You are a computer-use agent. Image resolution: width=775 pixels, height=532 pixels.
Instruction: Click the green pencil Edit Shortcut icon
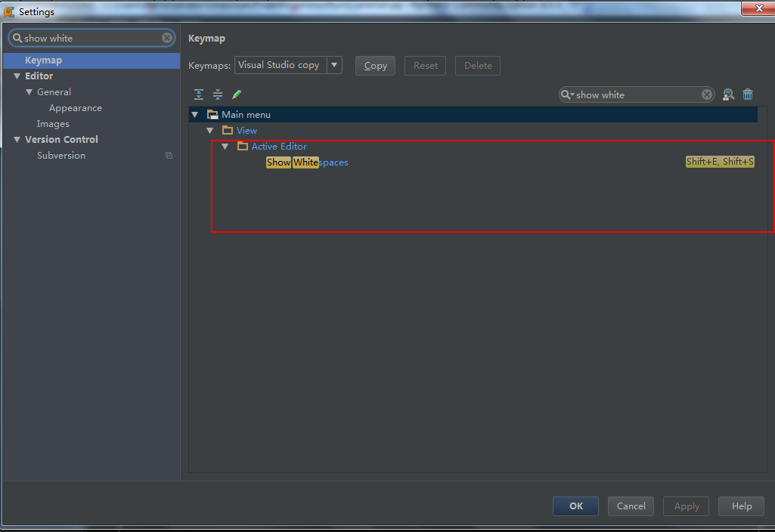(237, 94)
